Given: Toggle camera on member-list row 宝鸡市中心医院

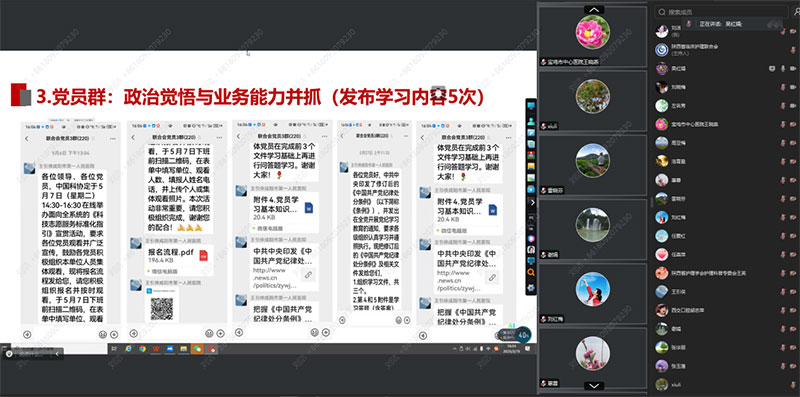Looking at the screenshot, I should (793, 124).
